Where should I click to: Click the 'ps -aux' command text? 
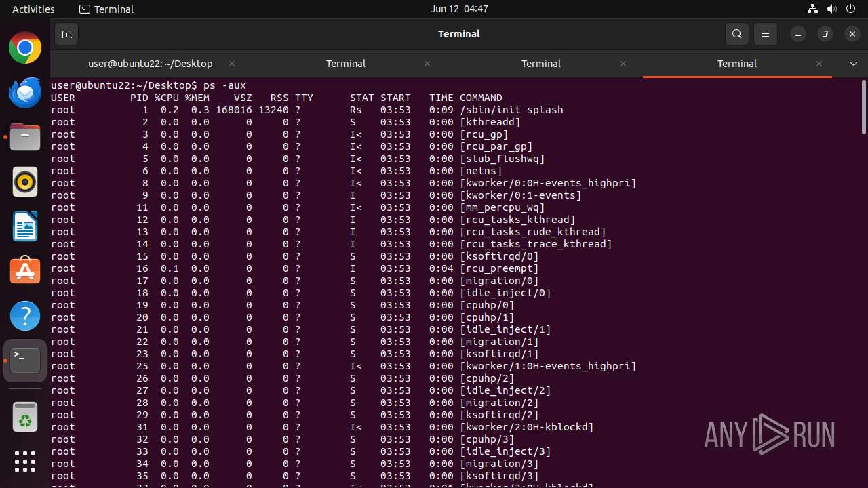(x=224, y=85)
